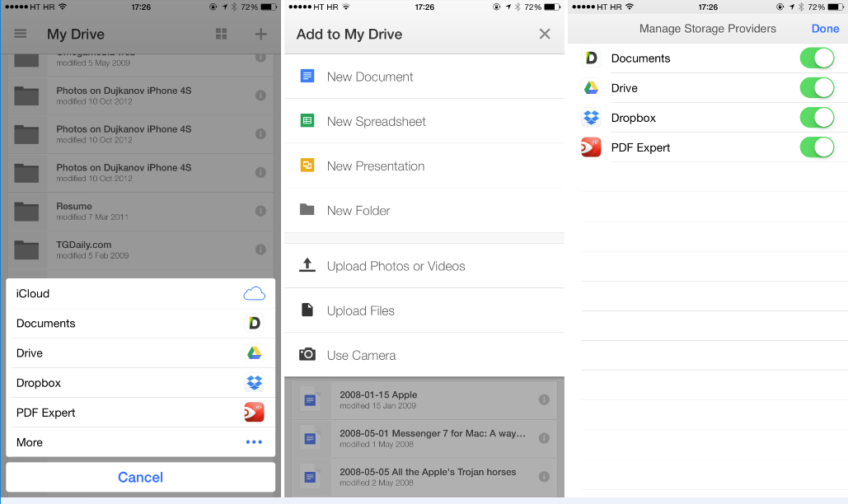Open the Messenger 7 for Mac document
The height and width of the screenshot is (504, 848).
tap(424, 439)
